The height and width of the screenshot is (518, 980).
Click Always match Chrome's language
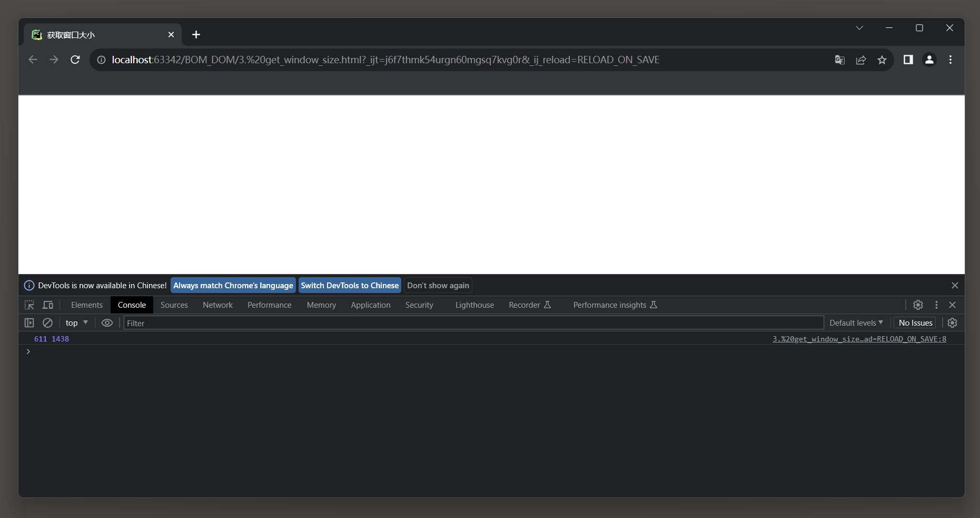pyautogui.click(x=233, y=286)
